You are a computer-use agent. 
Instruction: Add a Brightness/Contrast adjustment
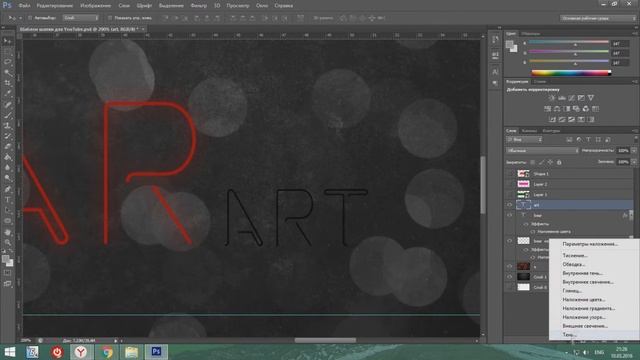[552, 98]
